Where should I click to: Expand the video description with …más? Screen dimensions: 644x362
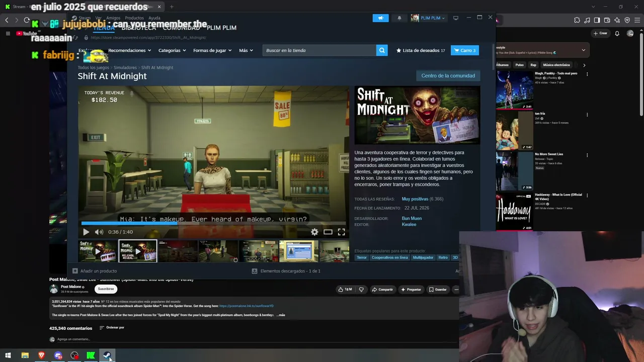coord(281,315)
